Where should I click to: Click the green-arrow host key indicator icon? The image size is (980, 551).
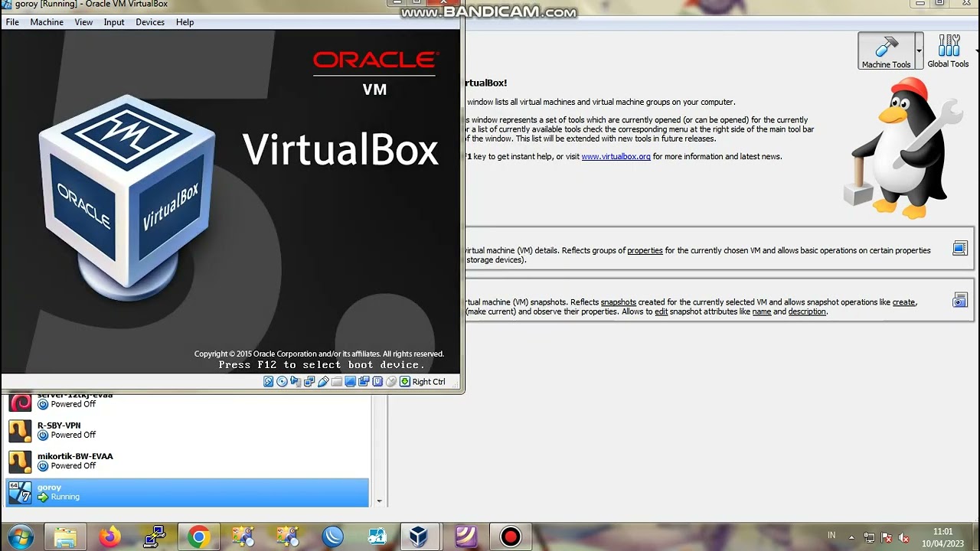click(405, 381)
